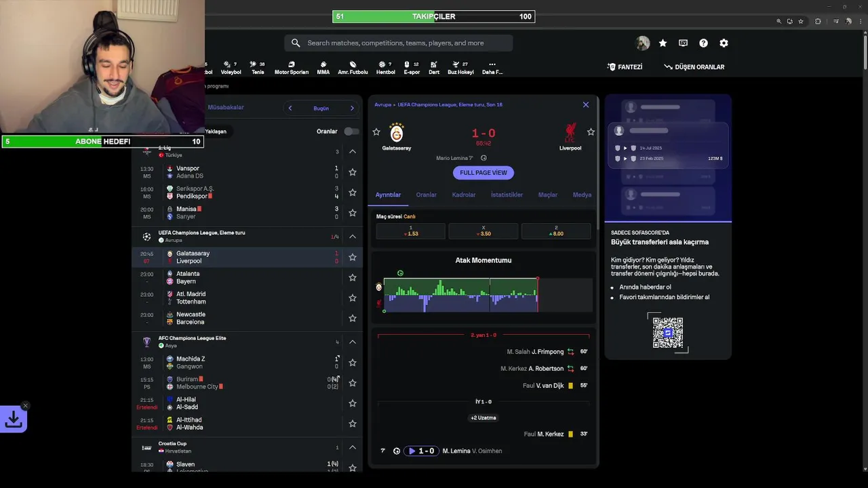Select Hentbol sport icon

pyautogui.click(x=385, y=68)
